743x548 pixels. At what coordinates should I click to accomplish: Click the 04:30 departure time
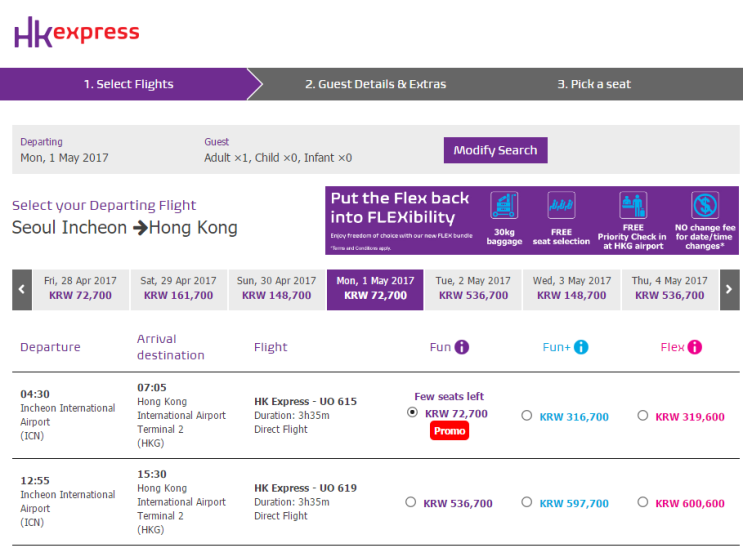(35, 394)
